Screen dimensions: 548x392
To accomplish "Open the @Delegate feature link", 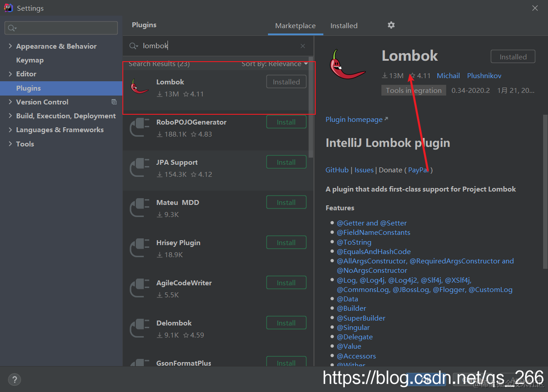I will pos(355,337).
